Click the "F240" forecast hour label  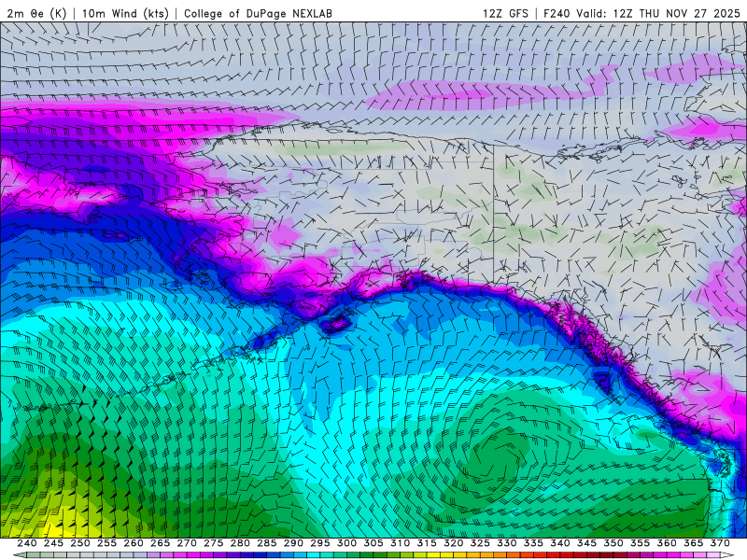coord(557,13)
